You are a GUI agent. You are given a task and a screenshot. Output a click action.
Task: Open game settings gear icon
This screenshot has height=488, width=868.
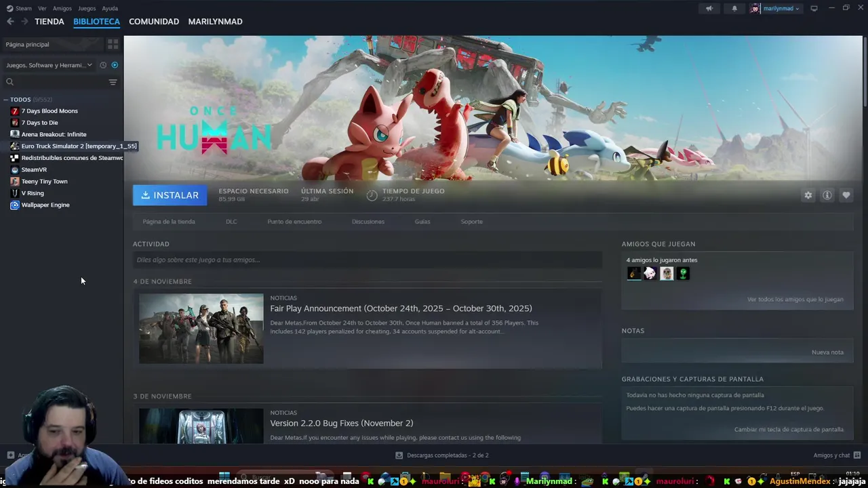(808, 195)
